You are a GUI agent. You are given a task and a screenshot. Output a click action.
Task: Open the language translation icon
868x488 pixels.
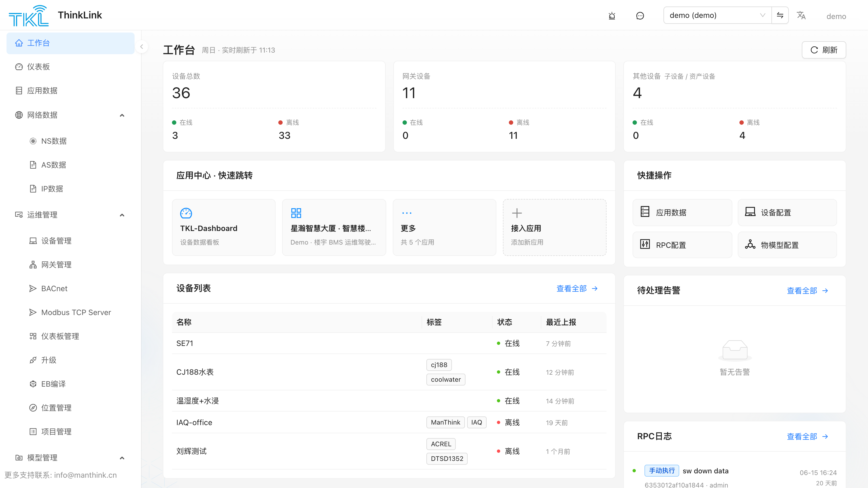pos(801,15)
